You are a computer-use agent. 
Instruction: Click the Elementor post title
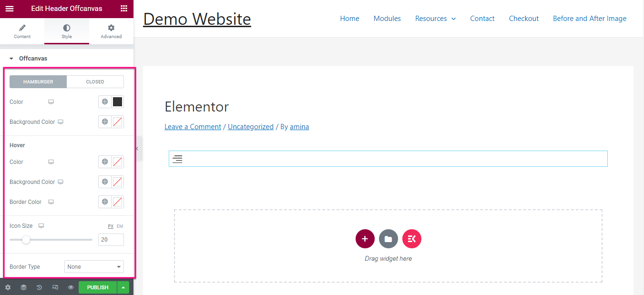point(197,107)
